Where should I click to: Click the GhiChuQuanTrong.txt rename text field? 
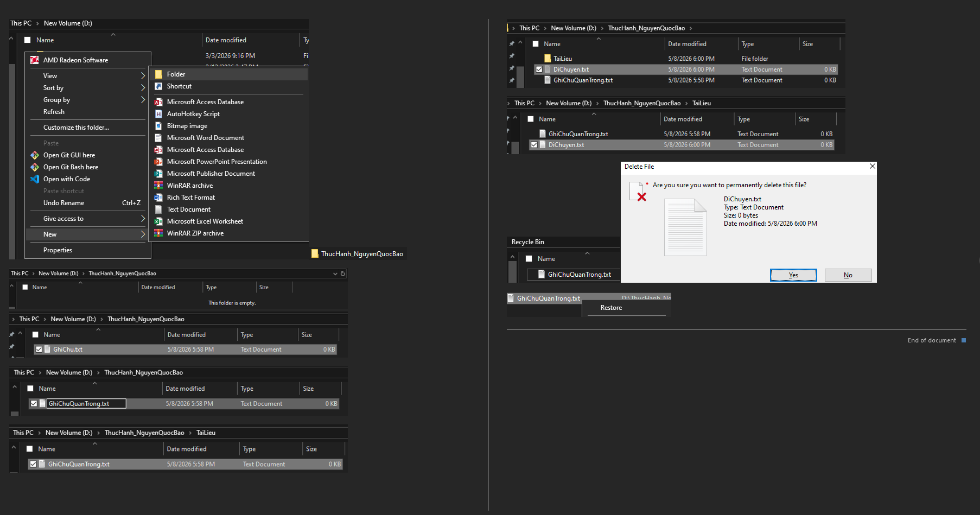click(86, 404)
